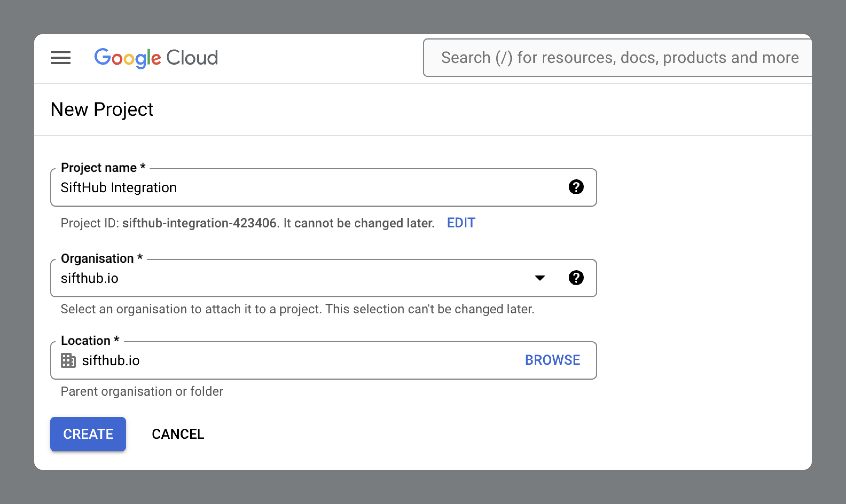846x504 pixels.
Task: Open the hamburger navigation menu
Action: 61,58
